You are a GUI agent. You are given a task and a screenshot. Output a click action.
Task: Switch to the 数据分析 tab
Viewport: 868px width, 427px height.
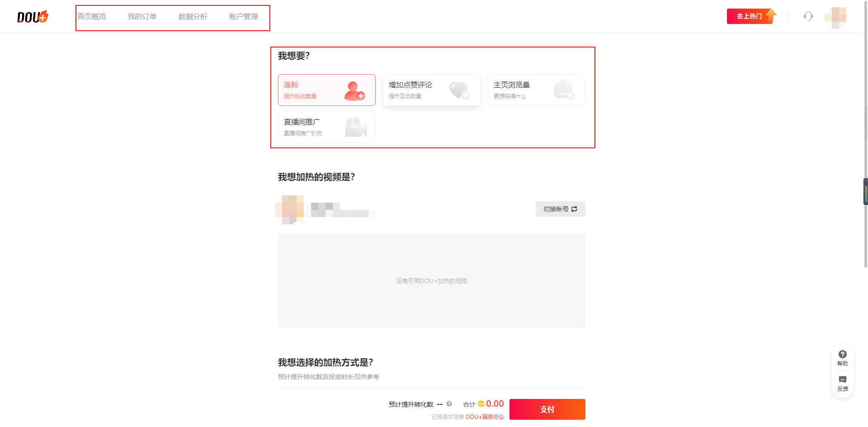[193, 17]
